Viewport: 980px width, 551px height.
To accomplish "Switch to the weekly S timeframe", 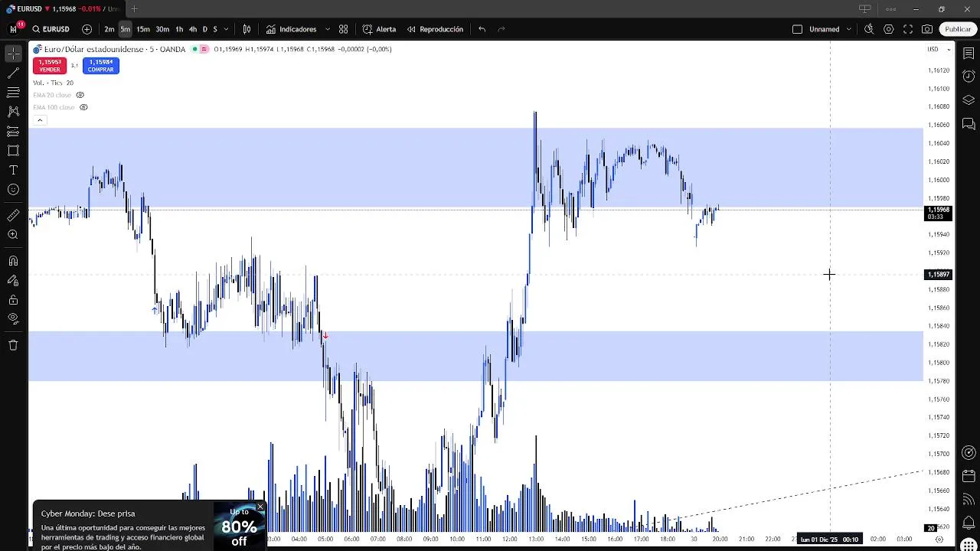I will pos(215,29).
